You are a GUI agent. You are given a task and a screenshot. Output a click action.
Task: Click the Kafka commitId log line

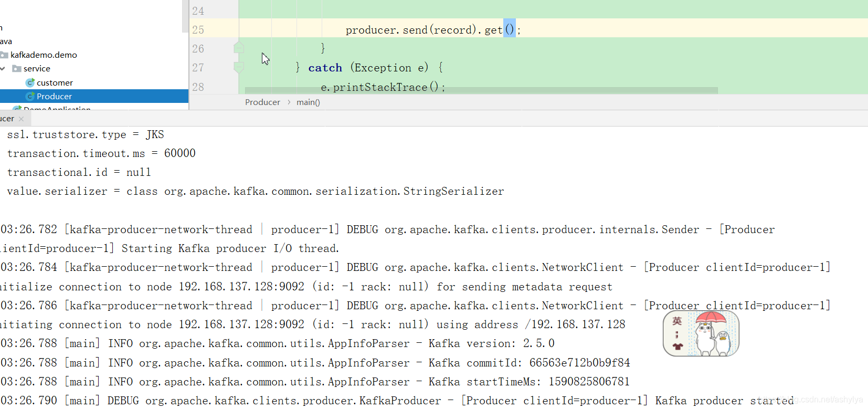coord(315,363)
